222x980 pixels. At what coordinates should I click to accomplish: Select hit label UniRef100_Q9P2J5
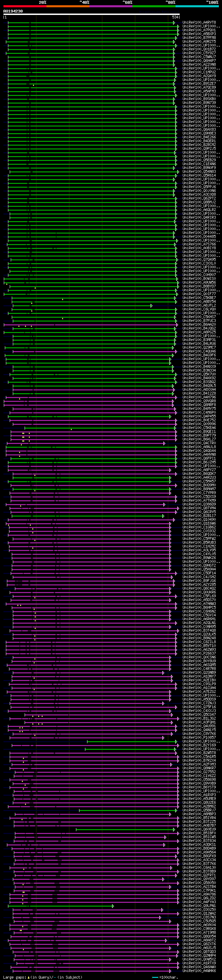point(199,149)
